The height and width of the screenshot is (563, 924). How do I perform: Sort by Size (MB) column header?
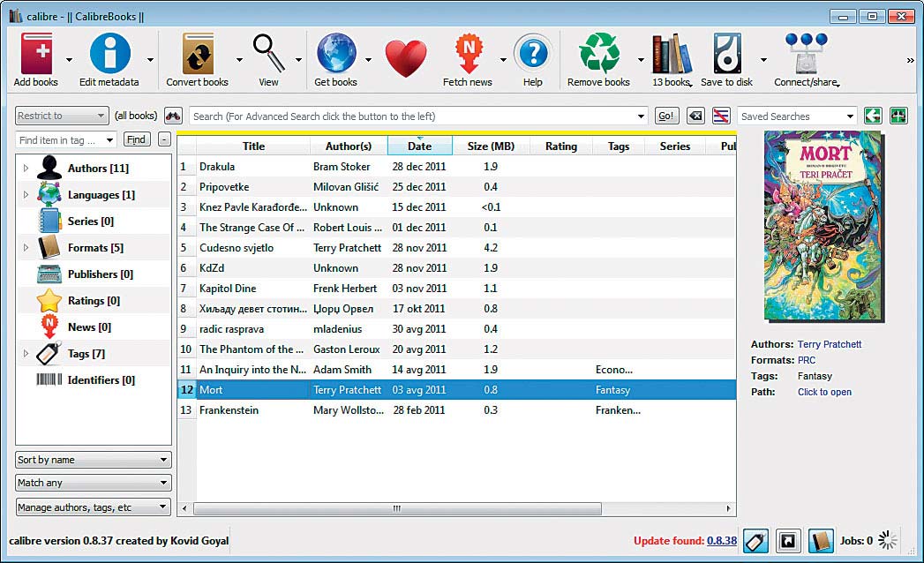[x=491, y=146]
